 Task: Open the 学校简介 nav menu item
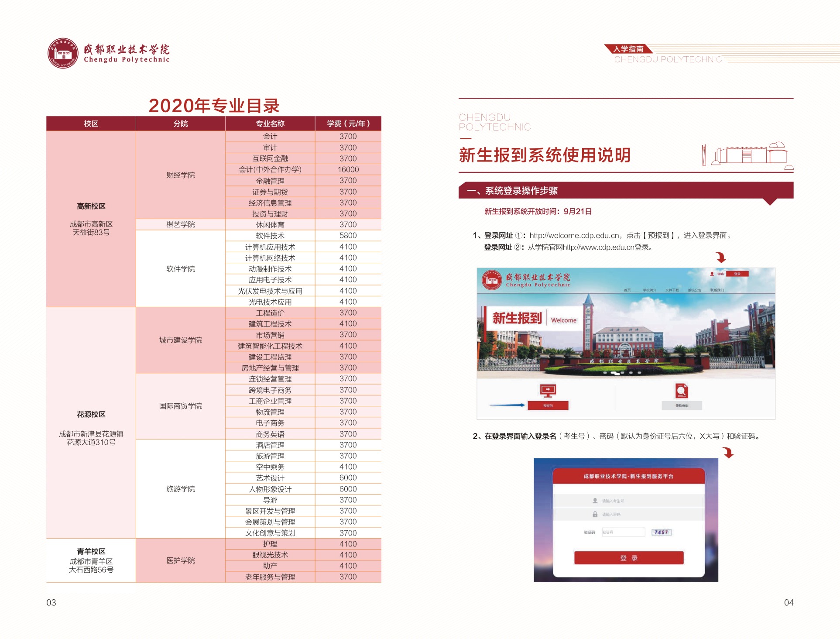click(x=649, y=290)
